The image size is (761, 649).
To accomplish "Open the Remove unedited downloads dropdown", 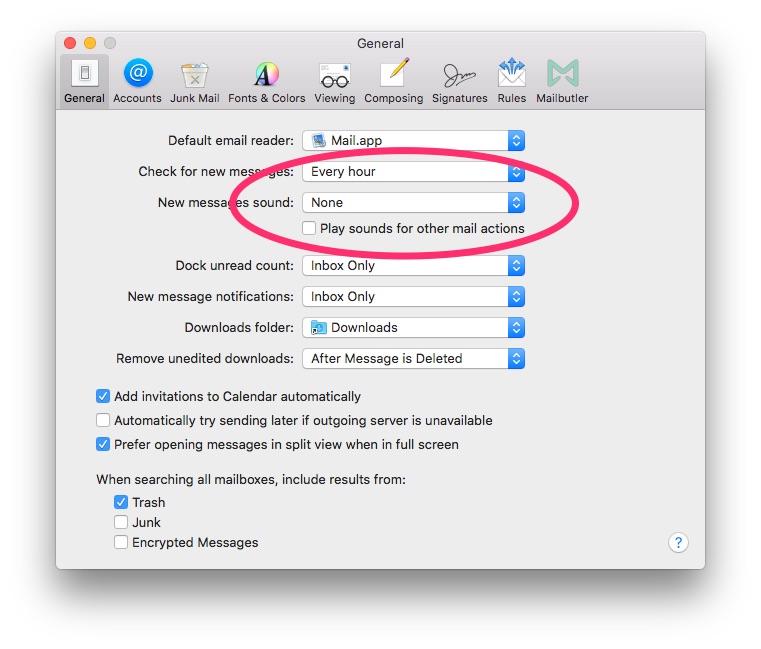I will coord(414,358).
